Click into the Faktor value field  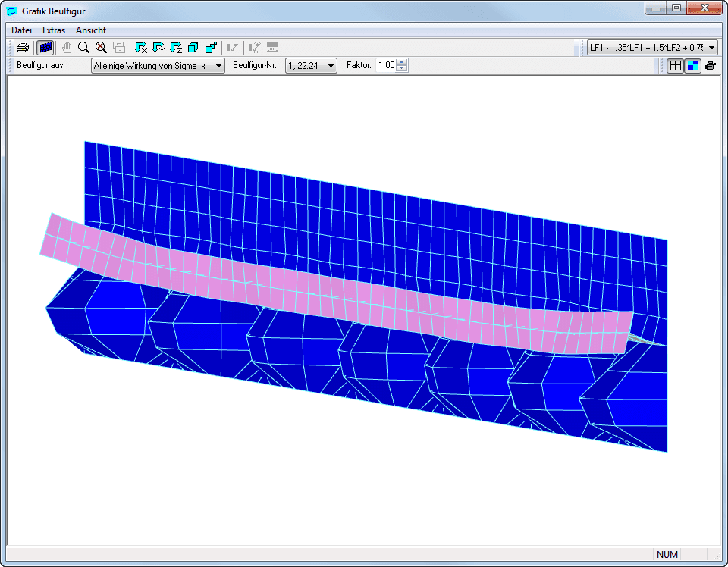coord(386,65)
